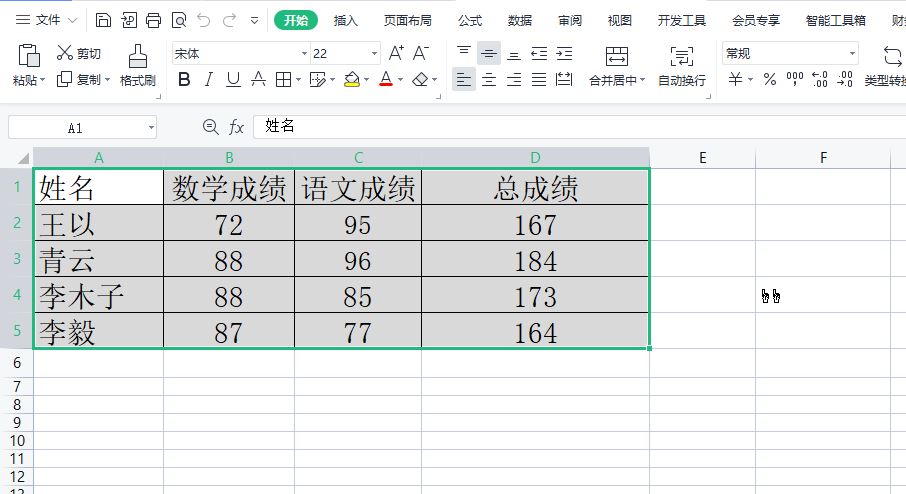
Task: Increase font size with A+ icon
Action: pos(396,53)
